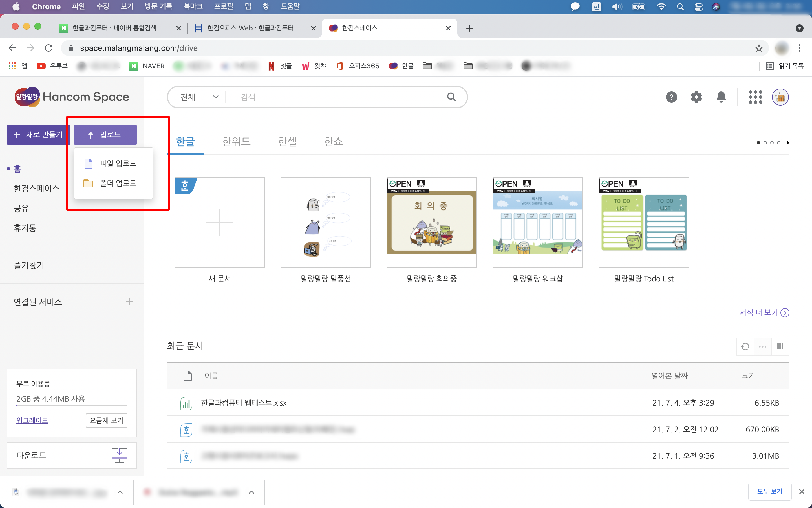
Task: Switch recent documents view layout
Action: pyautogui.click(x=780, y=346)
